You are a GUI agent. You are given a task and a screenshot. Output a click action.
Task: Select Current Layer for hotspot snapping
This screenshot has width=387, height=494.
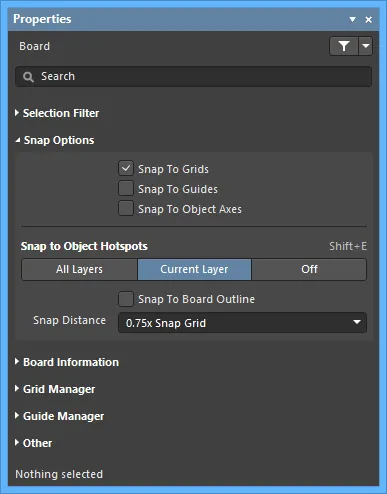[194, 269]
